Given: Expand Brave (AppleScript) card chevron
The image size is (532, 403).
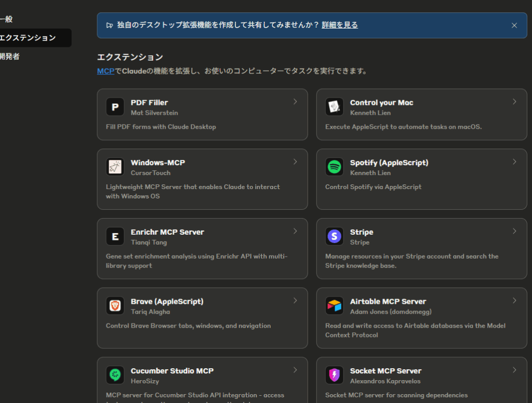Looking at the screenshot, I should [295, 301].
